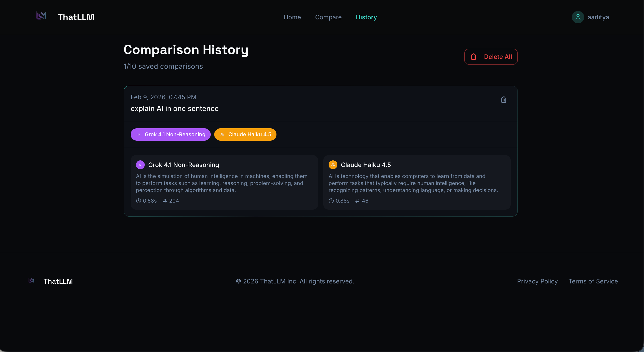644x352 pixels.
Task: Click the user avatar icon
Action: click(x=578, y=17)
